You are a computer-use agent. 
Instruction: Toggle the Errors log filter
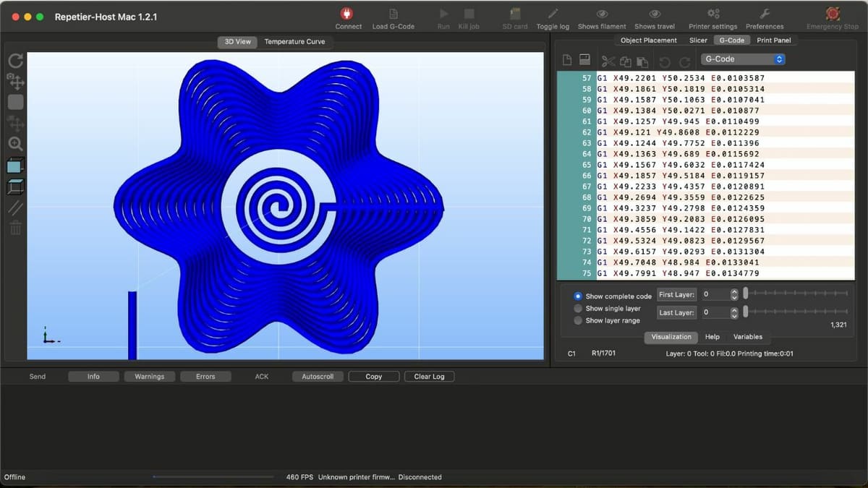click(205, 377)
